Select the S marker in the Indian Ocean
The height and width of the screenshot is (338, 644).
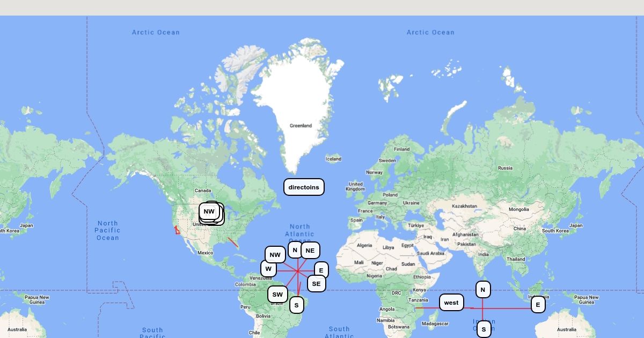(484, 329)
